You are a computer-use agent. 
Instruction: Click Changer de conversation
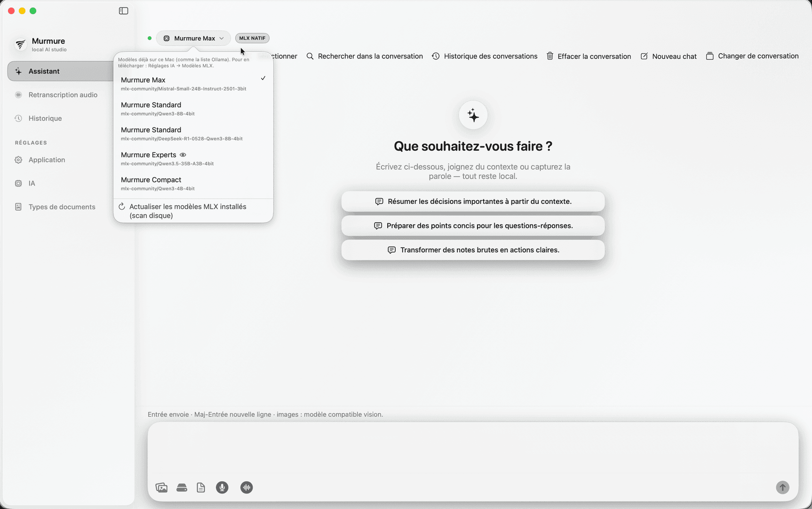coord(752,56)
